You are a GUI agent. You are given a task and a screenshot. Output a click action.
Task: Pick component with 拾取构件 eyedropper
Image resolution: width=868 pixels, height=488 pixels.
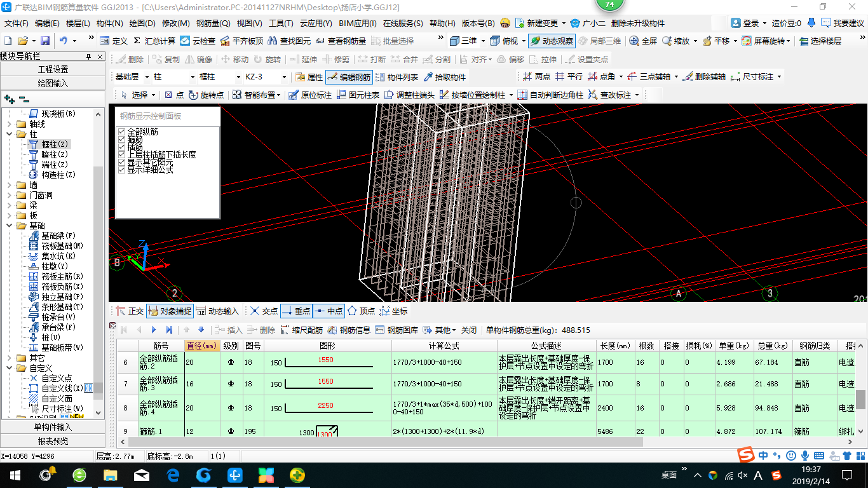pos(445,77)
